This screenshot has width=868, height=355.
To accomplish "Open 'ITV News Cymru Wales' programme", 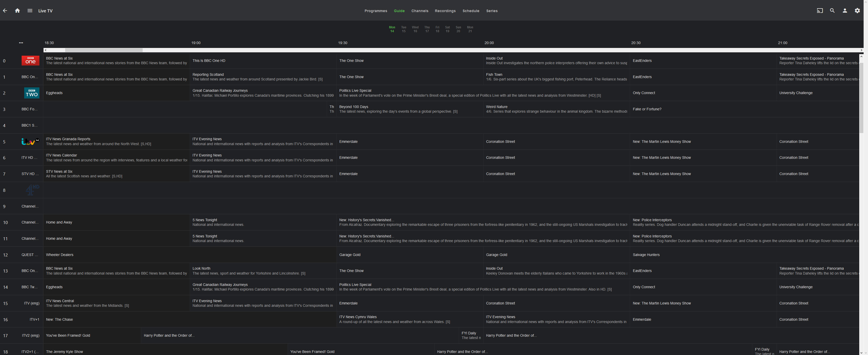I will [410, 320].
